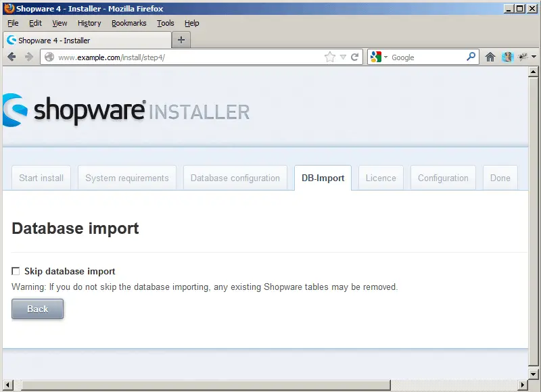Click the avatar picture toolbar icon
Viewport: 541px width, 392px height.
click(508, 57)
